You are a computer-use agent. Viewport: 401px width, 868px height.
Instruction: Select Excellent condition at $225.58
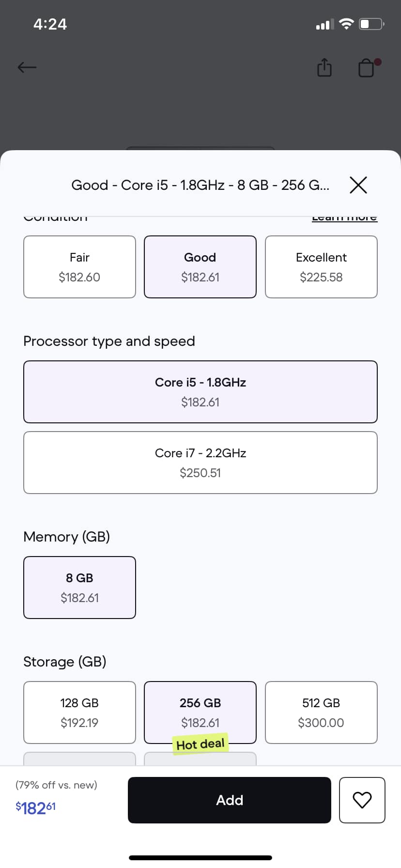(321, 267)
